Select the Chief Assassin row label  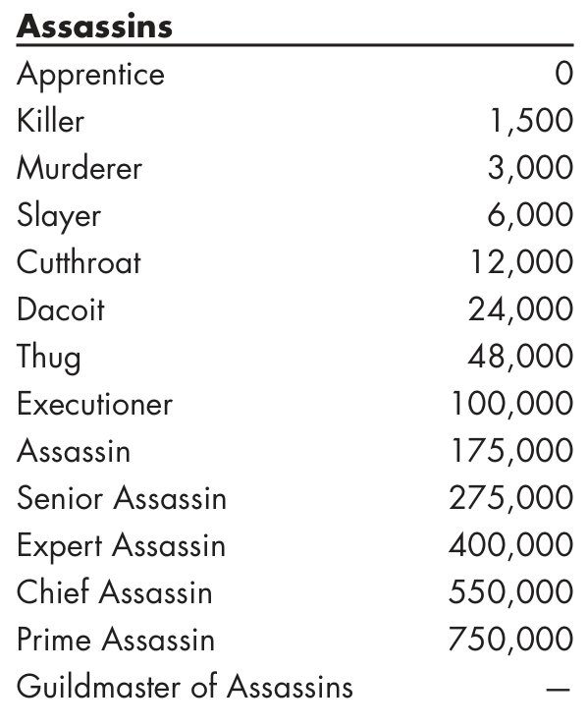[x=115, y=592]
